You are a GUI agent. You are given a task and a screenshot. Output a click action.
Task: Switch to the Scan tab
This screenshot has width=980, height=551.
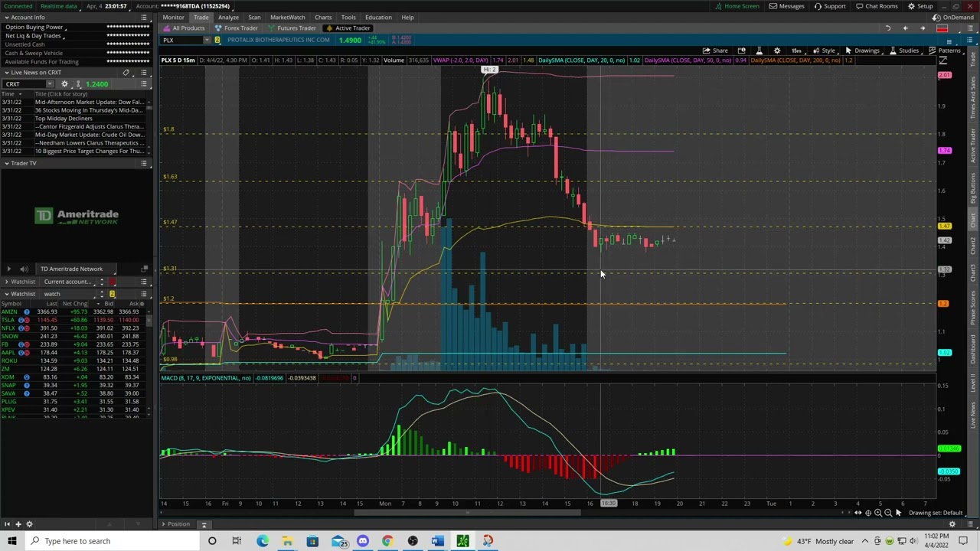254,17
